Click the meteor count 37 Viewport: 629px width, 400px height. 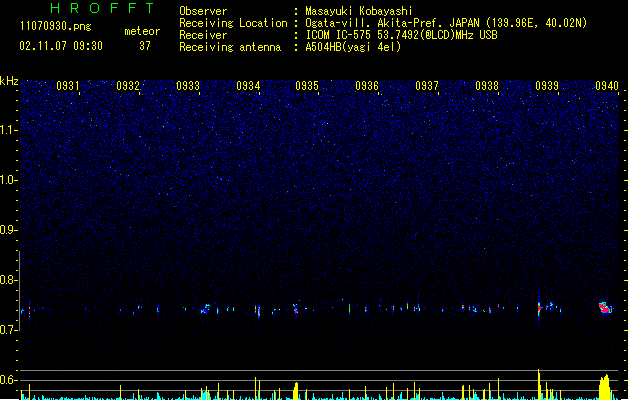[x=145, y=46]
